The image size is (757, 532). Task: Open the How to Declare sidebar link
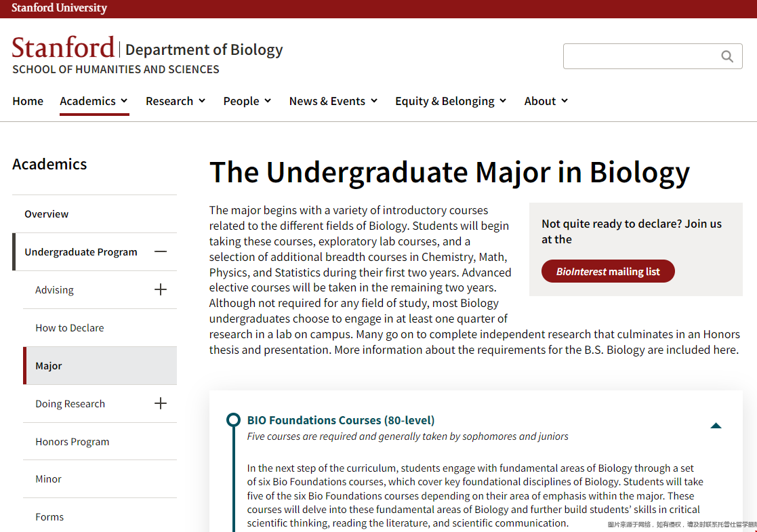pos(70,328)
